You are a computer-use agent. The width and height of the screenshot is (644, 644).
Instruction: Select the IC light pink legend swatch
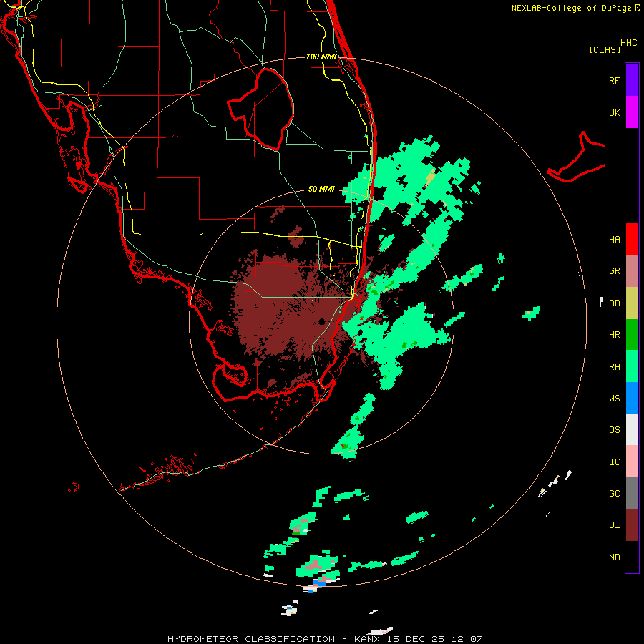pyautogui.click(x=632, y=462)
